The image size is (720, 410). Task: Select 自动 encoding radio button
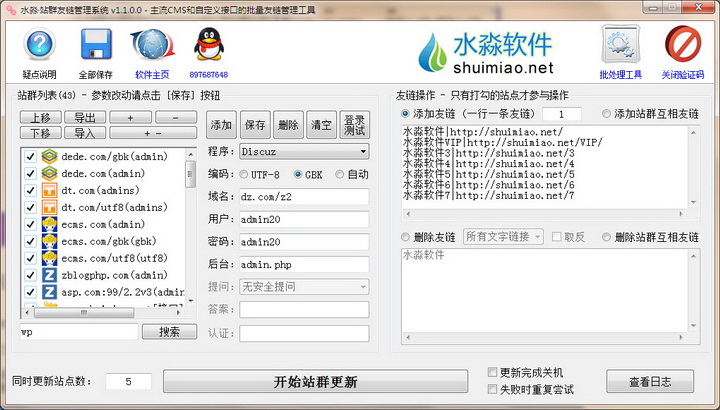(339, 174)
